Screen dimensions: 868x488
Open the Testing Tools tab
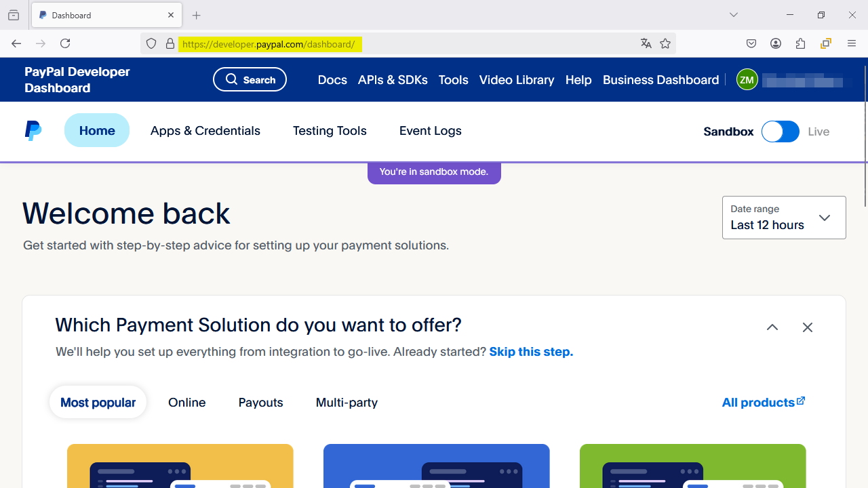coord(330,131)
